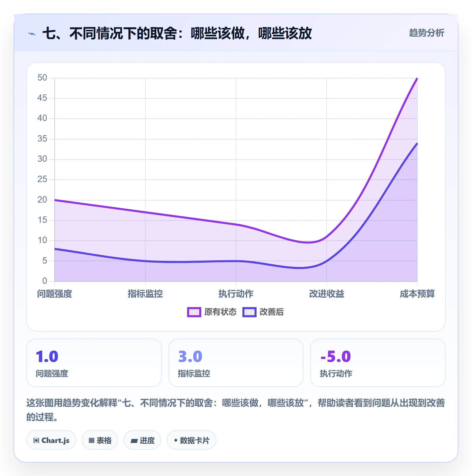The height and width of the screenshot is (476, 472).
Task: Select the 表格 tag chip
Action: 100,440
